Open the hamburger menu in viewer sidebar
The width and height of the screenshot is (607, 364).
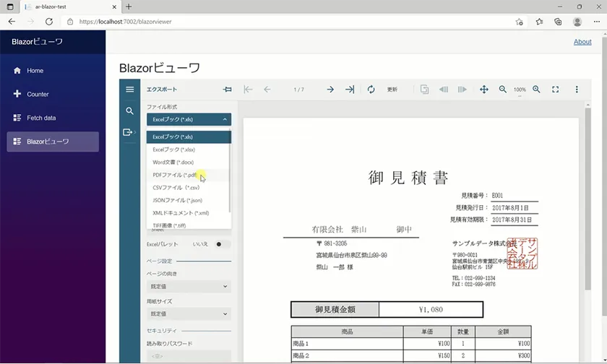[x=130, y=90]
